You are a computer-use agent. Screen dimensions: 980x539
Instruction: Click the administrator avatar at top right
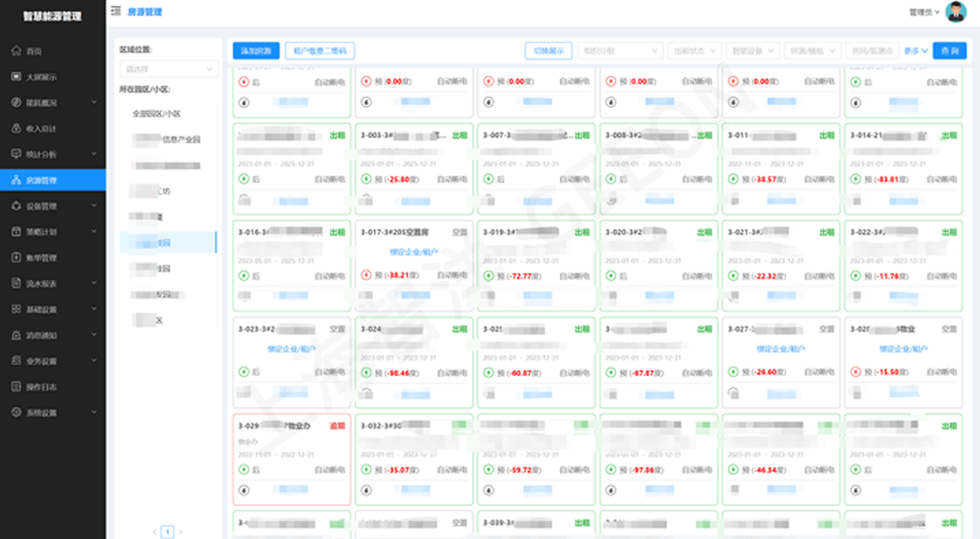click(x=955, y=11)
